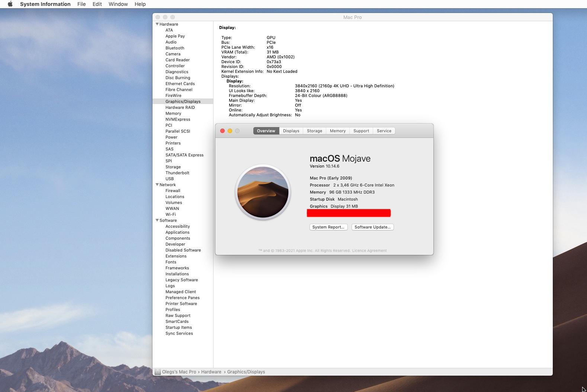The height and width of the screenshot is (392, 587).
Task: Select Volumes under Network
Action: click(x=174, y=203)
